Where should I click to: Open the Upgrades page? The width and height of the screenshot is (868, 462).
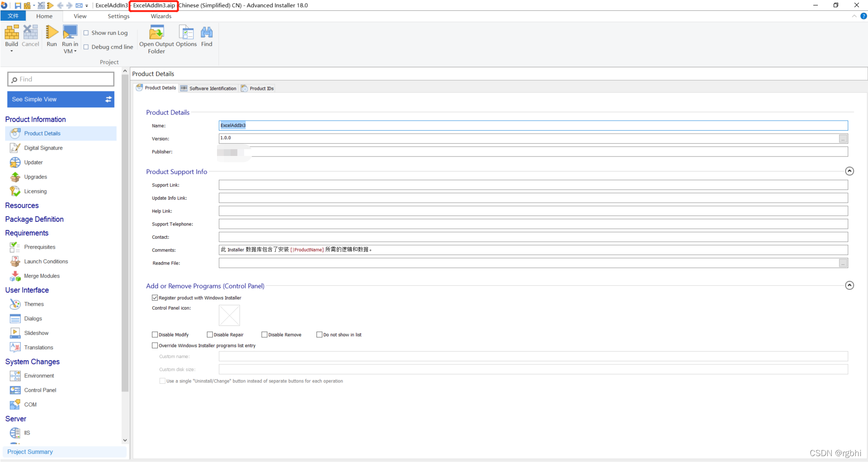36,177
